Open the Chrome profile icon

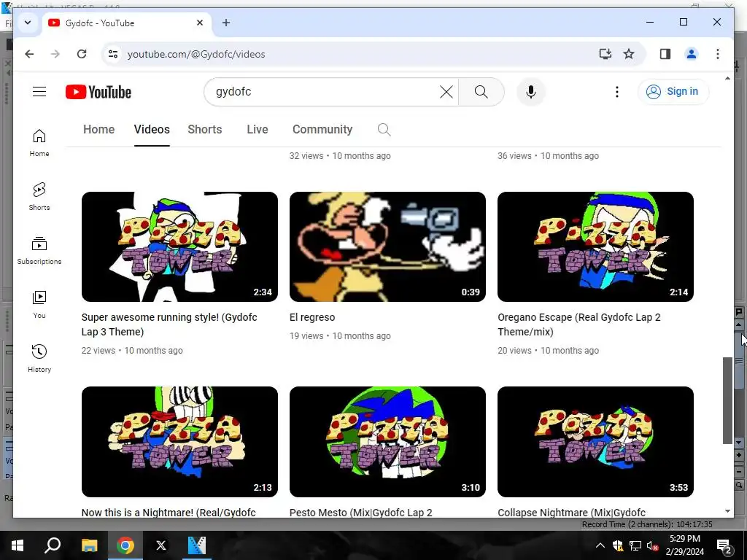(x=692, y=54)
